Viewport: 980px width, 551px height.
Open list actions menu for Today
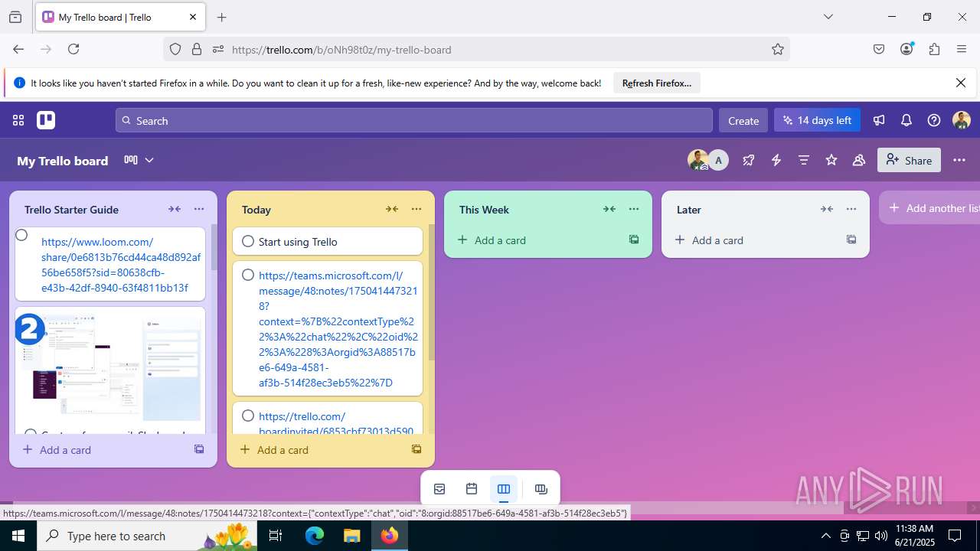click(416, 209)
